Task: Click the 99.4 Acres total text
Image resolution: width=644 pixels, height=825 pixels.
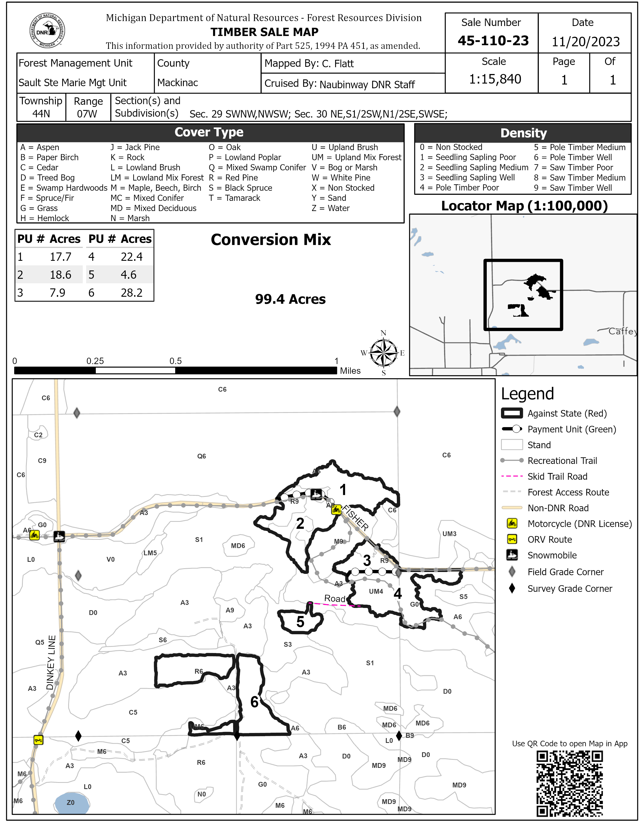Action: (290, 299)
